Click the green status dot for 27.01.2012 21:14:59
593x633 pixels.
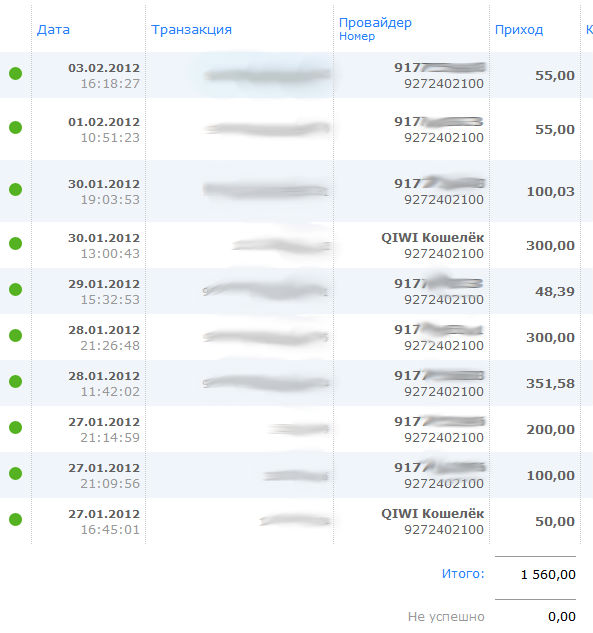tap(15, 428)
